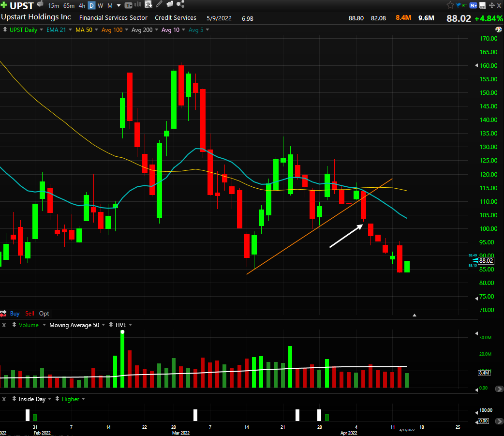Expand the HVE dropdown arrow

[131, 325]
